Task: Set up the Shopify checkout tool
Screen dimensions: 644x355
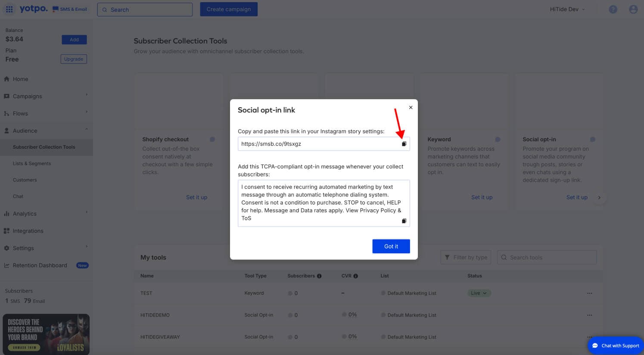Action: click(x=196, y=197)
